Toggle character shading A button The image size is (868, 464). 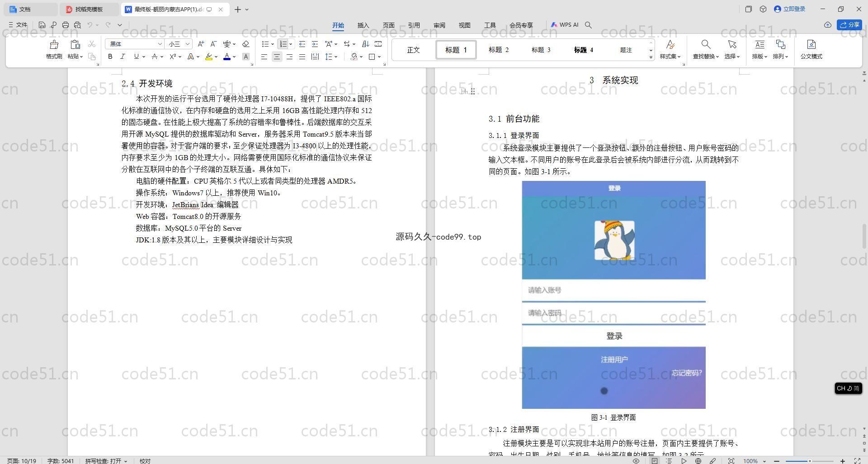tap(245, 57)
